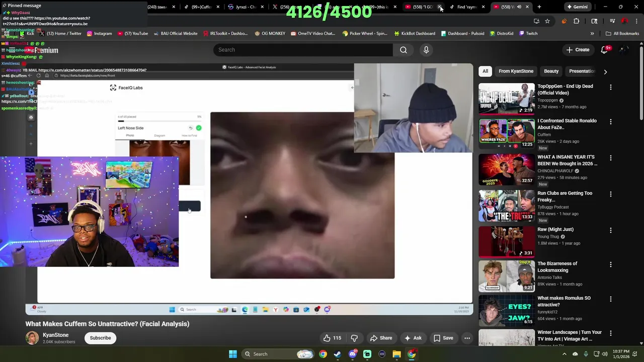Image resolution: width=644 pixels, height=362 pixels.
Task: Start voice search with the microphone icon
Action: coord(426,50)
